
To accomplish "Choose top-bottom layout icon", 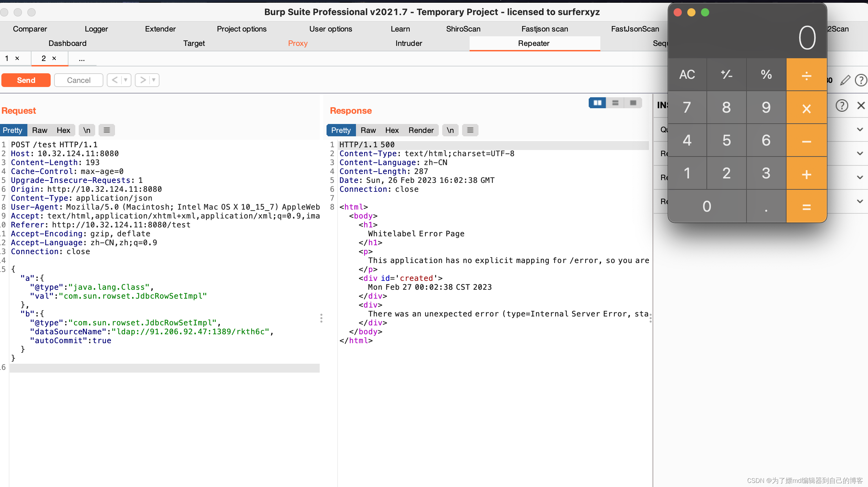I will point(615,103).
